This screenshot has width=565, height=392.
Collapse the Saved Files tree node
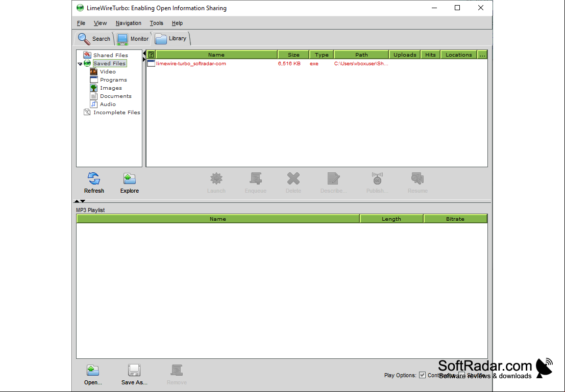click(80, 64)
